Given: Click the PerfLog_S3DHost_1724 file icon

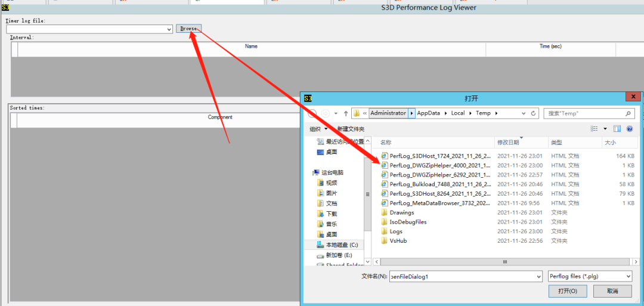Looking at the screenshot, I should click(x=385, y=156).
